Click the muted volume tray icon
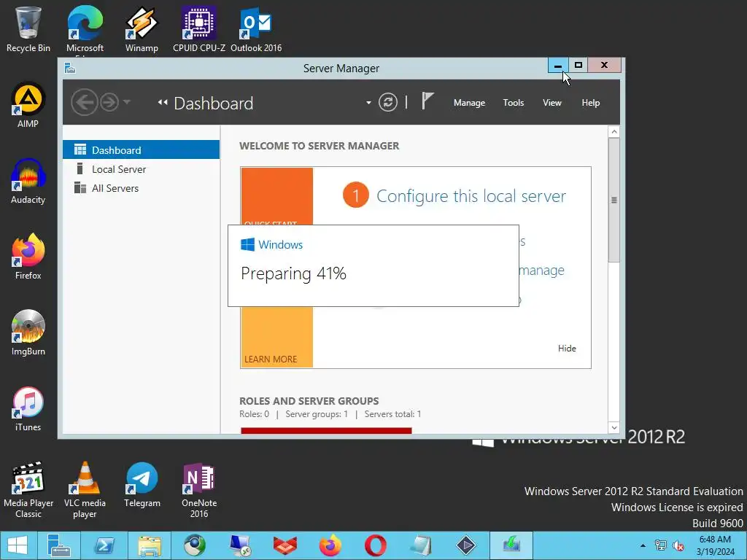Screen dimensions: 747x560 (678, 545)
